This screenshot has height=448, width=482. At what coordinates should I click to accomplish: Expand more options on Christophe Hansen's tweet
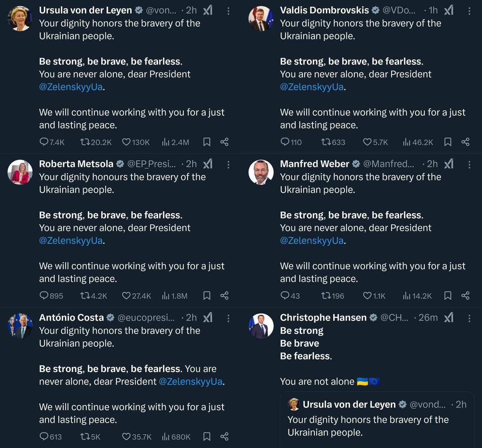click(x=469, y=318)
